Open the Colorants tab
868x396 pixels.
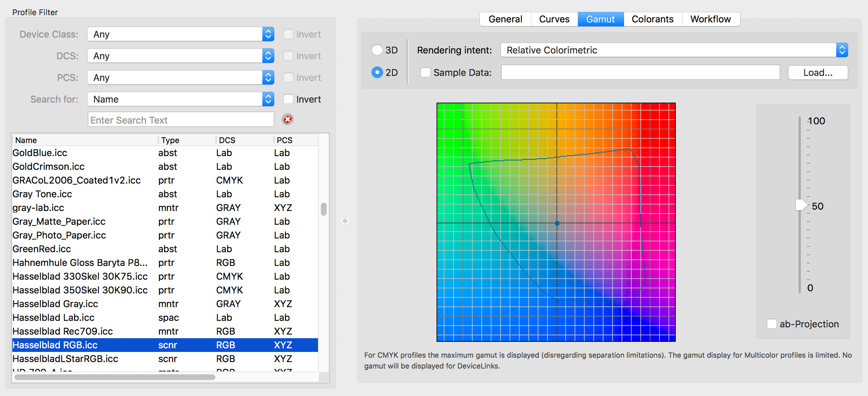pos(652,19)
